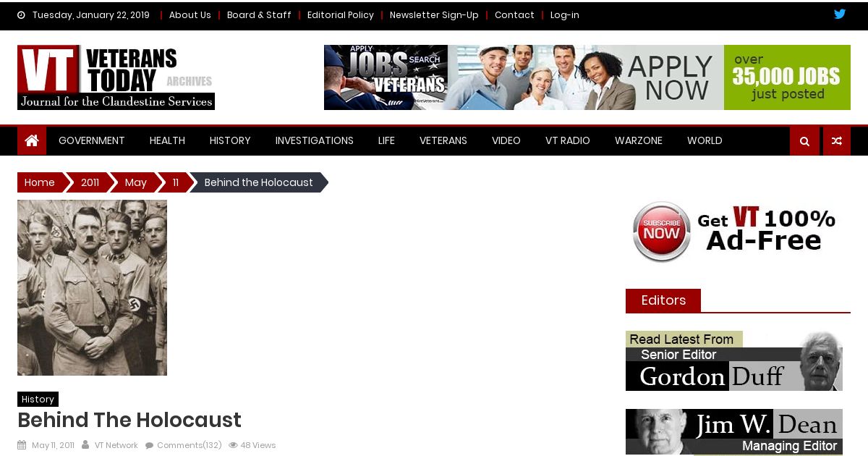Go to VT Radio
The image size is (868, 456).
point(568,140)
